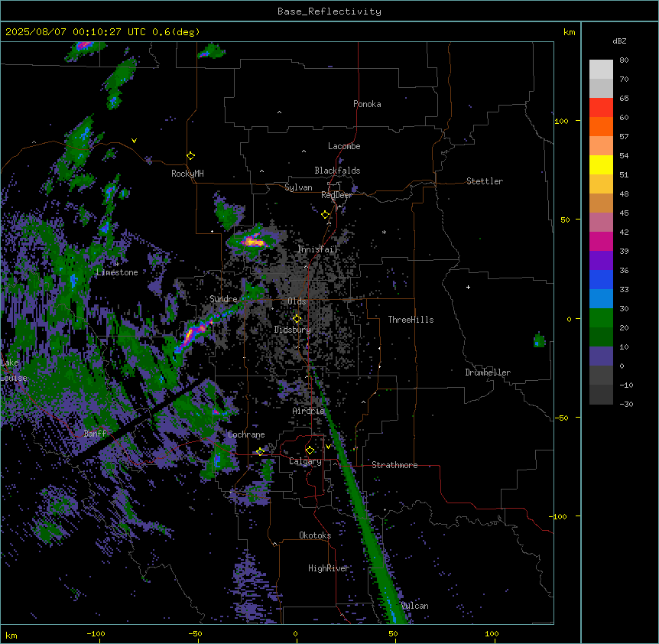Click the dark green 10–20 dBZ legend swatch
The width and height of the screenshot is (659, 644).
[x=601, y=337]
